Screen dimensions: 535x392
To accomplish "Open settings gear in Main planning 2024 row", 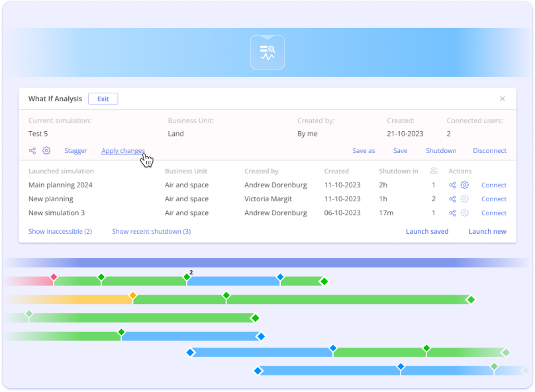I will coord(465,185).
